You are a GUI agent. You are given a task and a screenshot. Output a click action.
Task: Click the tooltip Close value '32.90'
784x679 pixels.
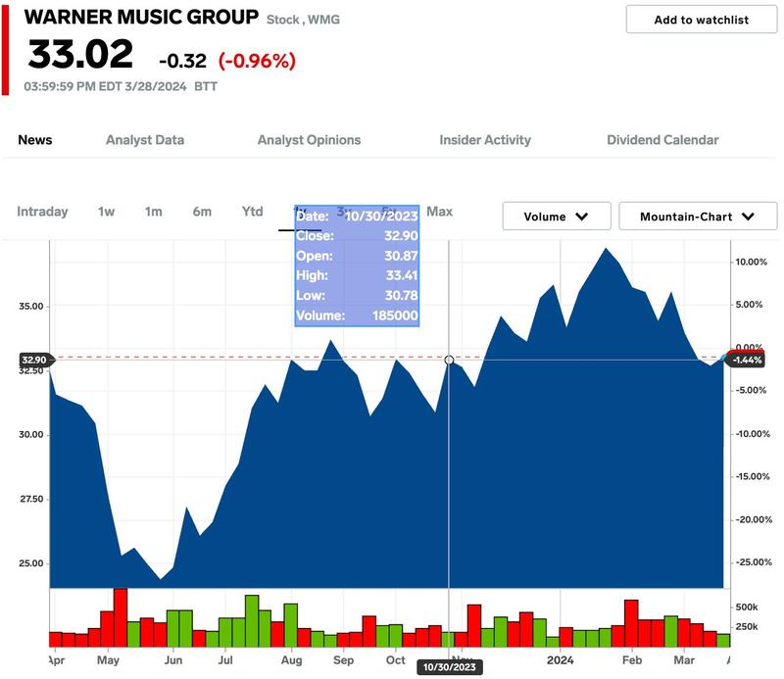pos(401,235)
